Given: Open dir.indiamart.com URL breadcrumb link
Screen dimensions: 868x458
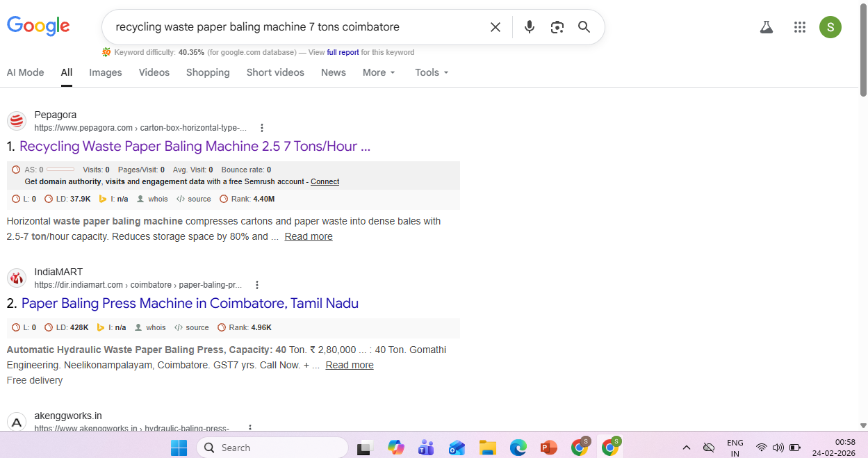Looking at the screenshot, I should [138, 285].
